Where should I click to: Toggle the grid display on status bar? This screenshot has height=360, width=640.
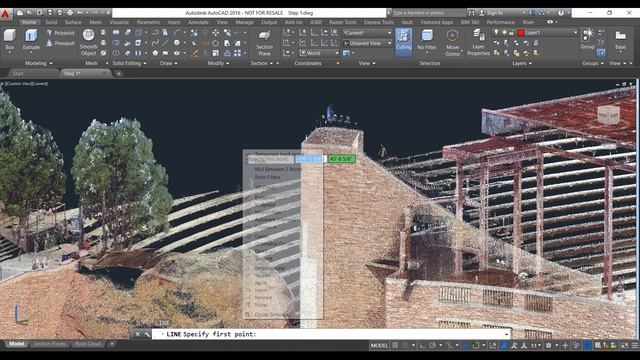[x=395, y=346]
